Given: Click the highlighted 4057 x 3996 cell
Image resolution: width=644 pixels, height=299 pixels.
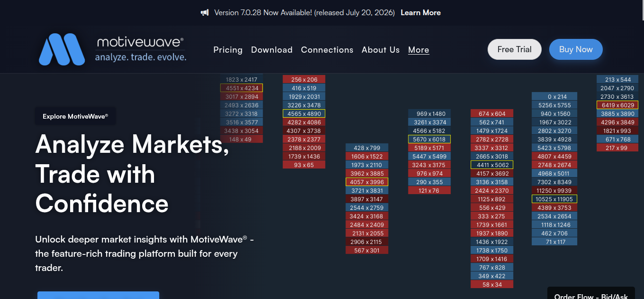Looking at the screenshot, I should click(367, 182).
